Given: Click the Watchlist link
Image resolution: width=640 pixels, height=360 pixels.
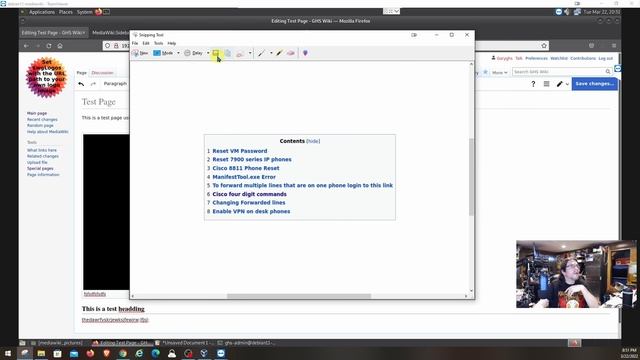Looking at the screenshot, I should pyautogui.click(x=559, y=58).
